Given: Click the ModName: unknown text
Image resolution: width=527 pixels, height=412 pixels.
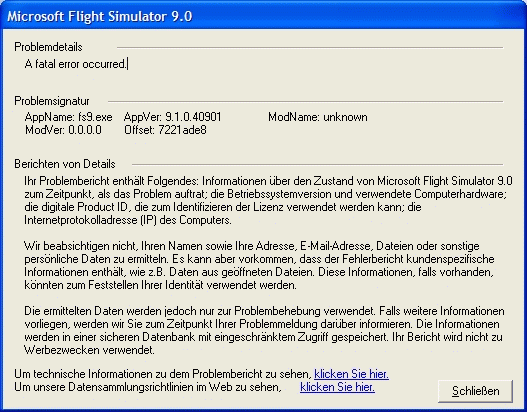Looking at the screenshot, I should point(318,117).
